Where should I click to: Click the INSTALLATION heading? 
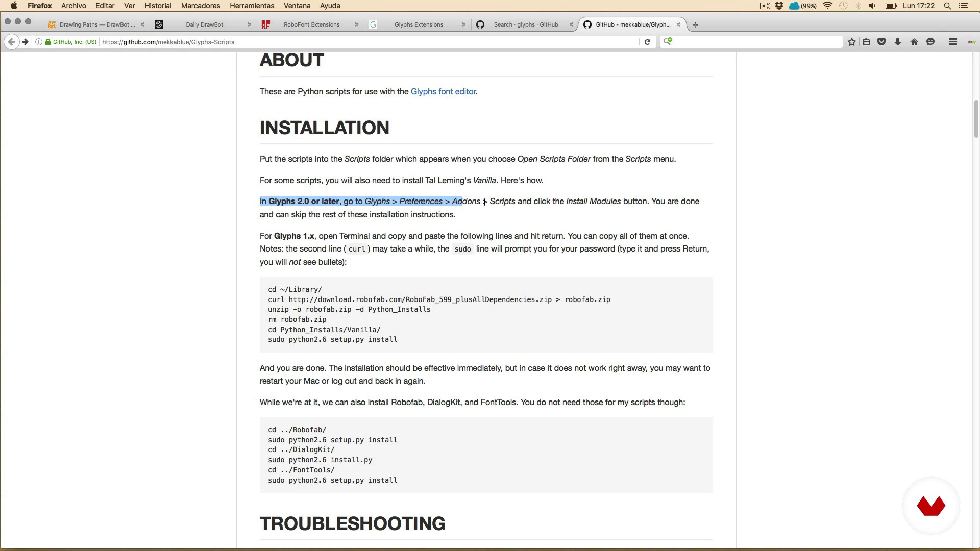click(325, 128)
